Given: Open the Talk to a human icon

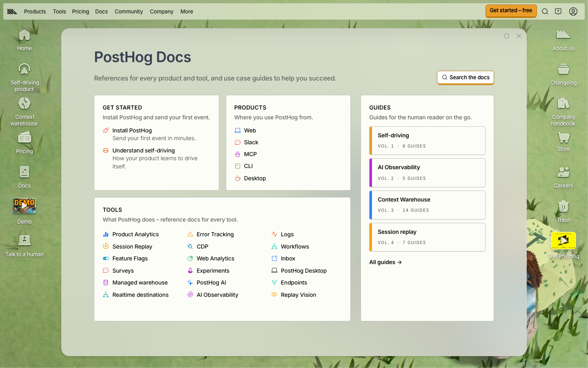Looking at the screenshot, I should [x=24, y=245].
